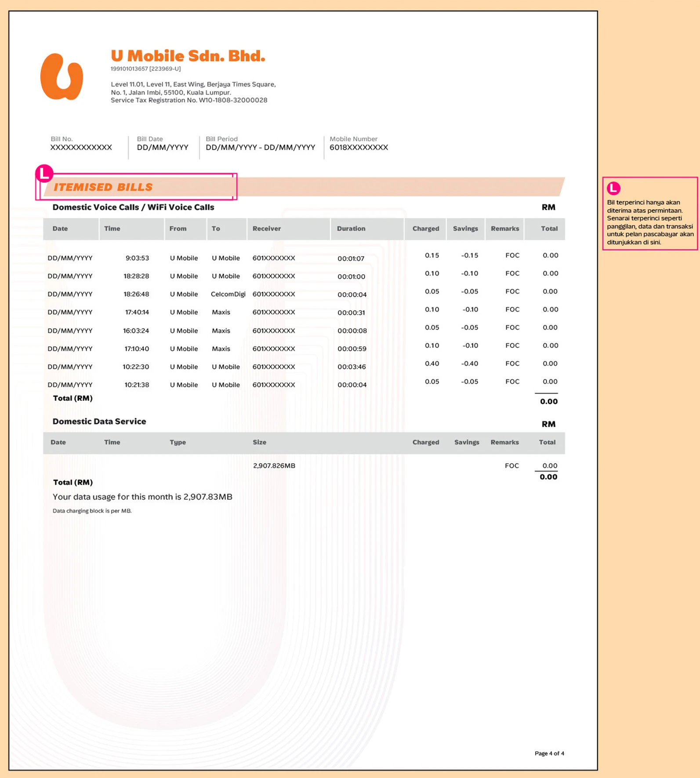The height and width of the screenshot is (778, 700).
Task: Click CelcomDigi in the To column
Action: pyautogui.click(x=228, y=294)
